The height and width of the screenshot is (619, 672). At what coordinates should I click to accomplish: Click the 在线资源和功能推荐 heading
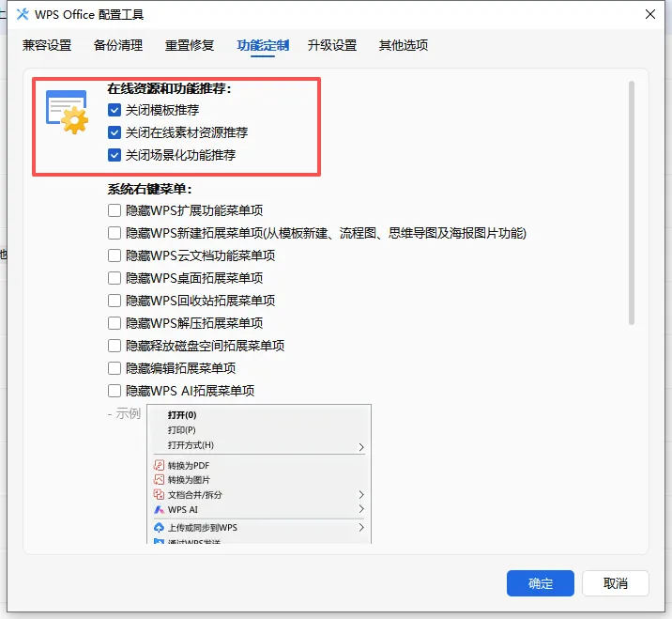click(169, 88)
